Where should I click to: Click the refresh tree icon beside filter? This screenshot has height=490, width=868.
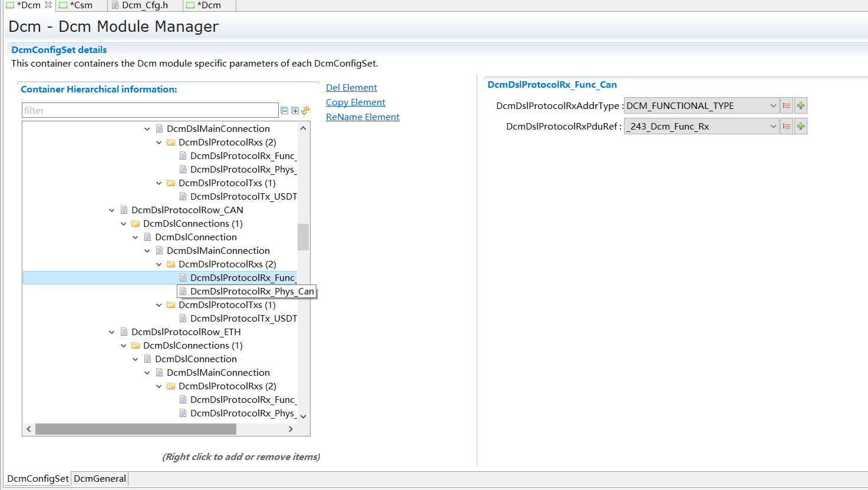(x=305, y=110)
